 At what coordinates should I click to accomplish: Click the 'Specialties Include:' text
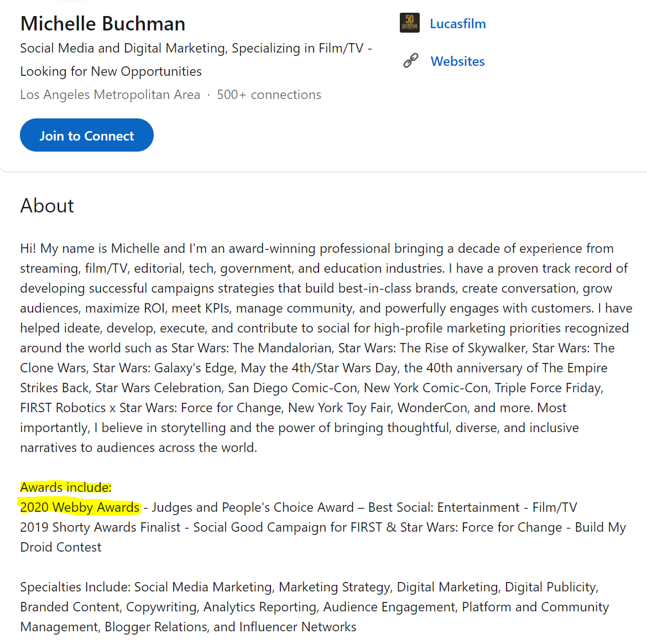tap(76, 586)
